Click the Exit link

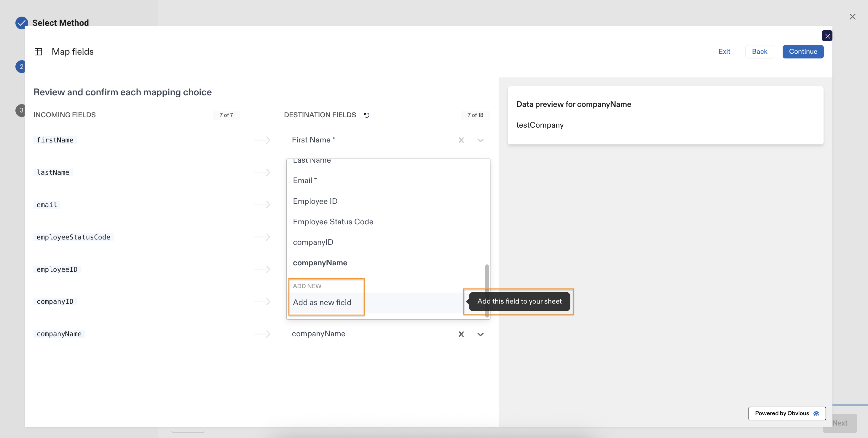(x=724, y=52)
